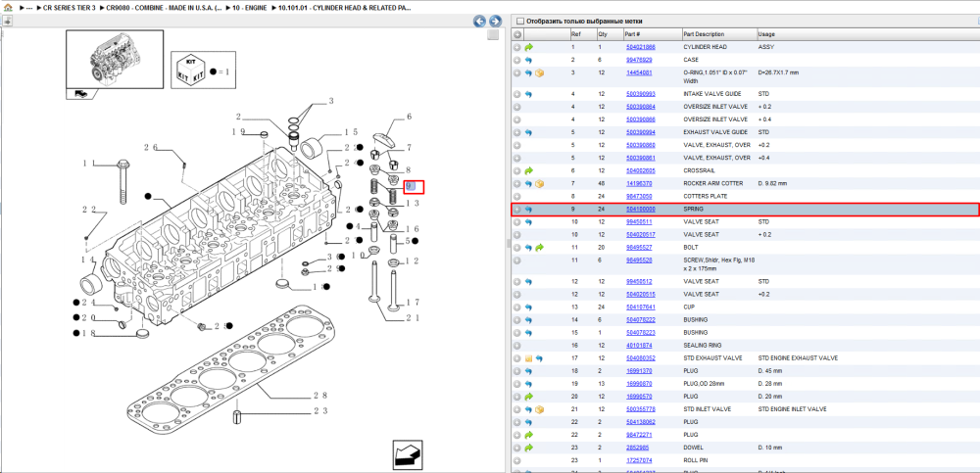Viewport: 980px width, 473px height.
Task: Click the box icon for ROCKER ARM COTTER
Action: [x=539, y=184]
